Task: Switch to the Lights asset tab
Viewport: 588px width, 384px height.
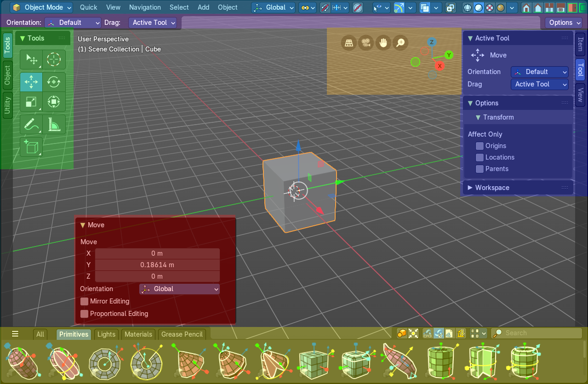Action: point(106,334)
